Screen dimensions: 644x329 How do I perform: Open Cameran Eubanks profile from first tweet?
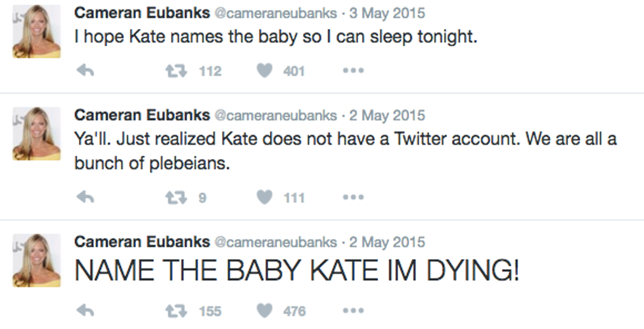click(141, 13)
